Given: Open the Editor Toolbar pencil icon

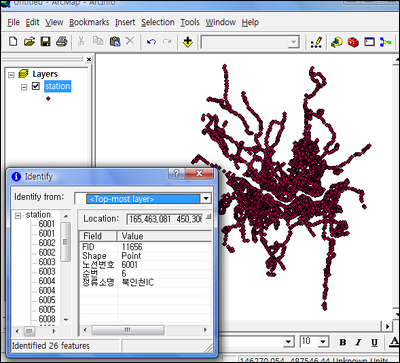Looking at the screenshot, I should point(316,42).
